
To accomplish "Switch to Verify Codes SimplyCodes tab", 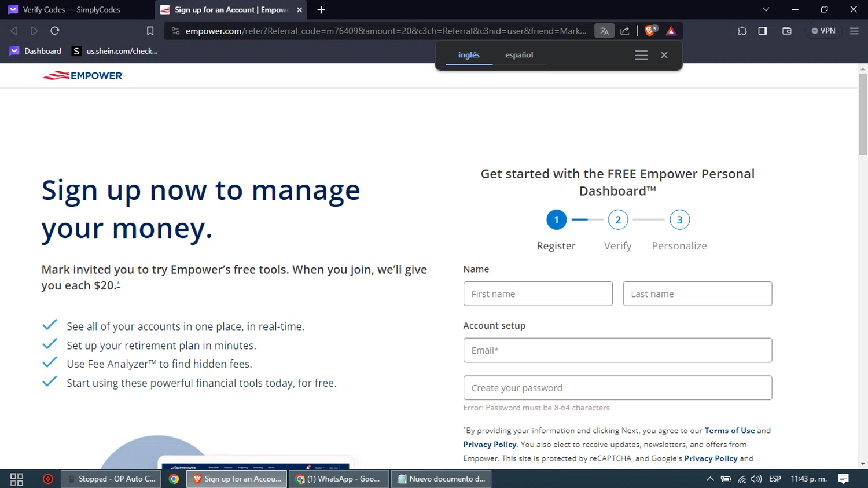I will [72, 10].
